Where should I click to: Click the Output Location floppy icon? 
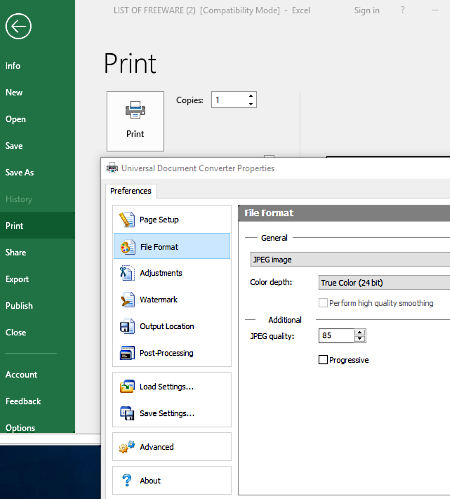[127, 326]
